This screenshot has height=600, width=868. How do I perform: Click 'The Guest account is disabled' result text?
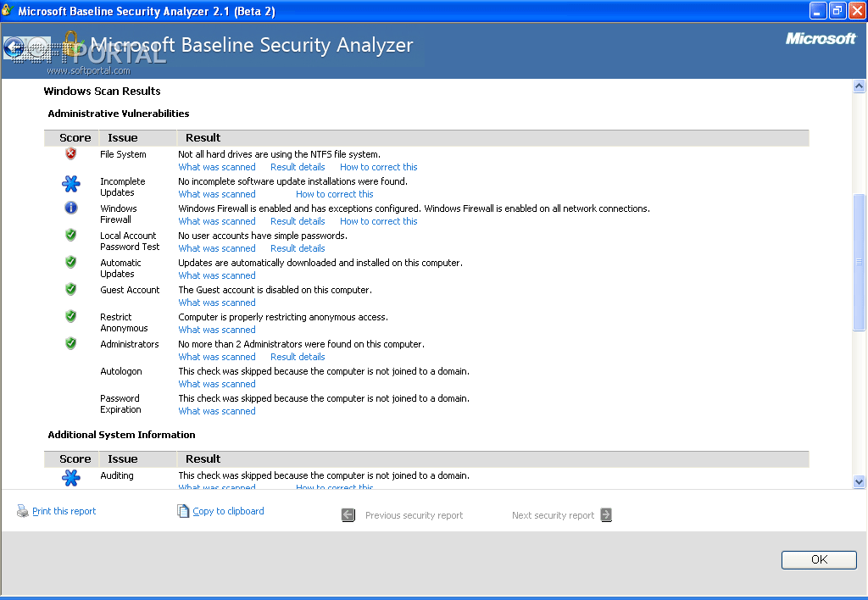275,290
